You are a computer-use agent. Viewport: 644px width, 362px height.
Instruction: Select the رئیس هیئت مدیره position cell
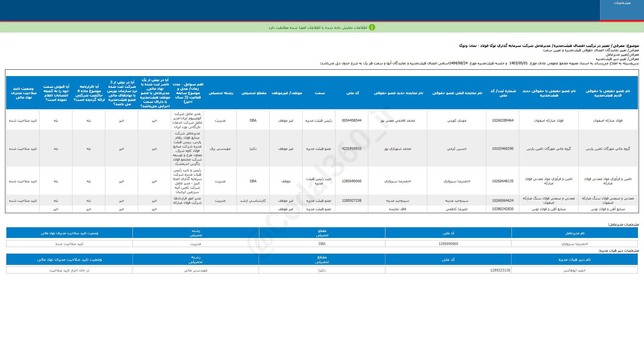click(319, 120)
